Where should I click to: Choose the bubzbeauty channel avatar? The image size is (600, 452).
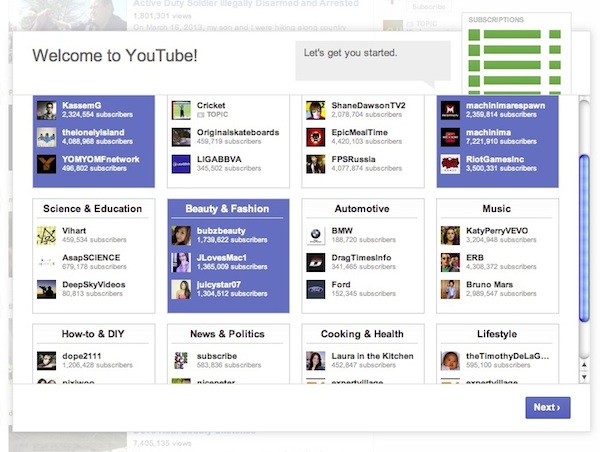tap(181, 236)
